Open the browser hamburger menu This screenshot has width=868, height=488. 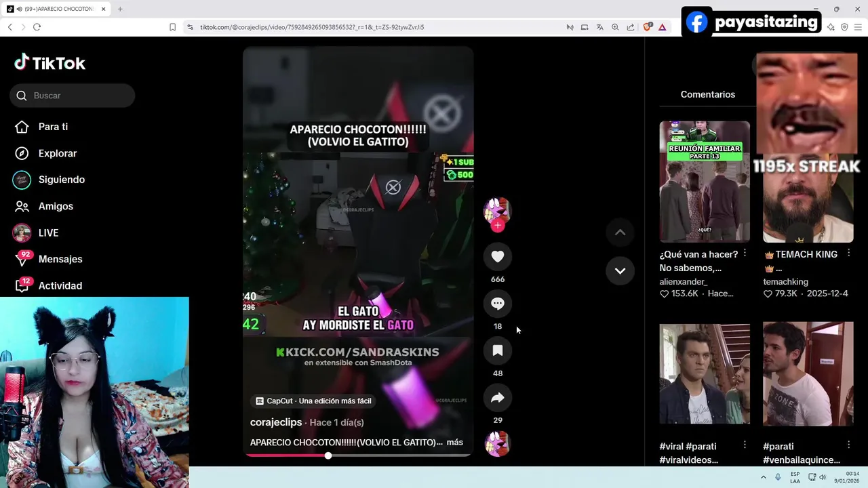click(859, 27)
